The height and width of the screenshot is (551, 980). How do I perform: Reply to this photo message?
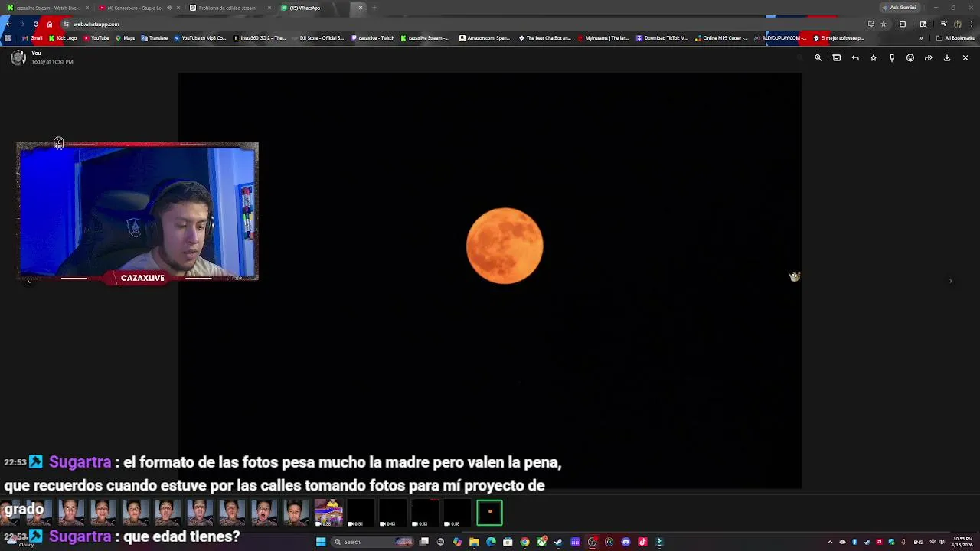[855, 58]
